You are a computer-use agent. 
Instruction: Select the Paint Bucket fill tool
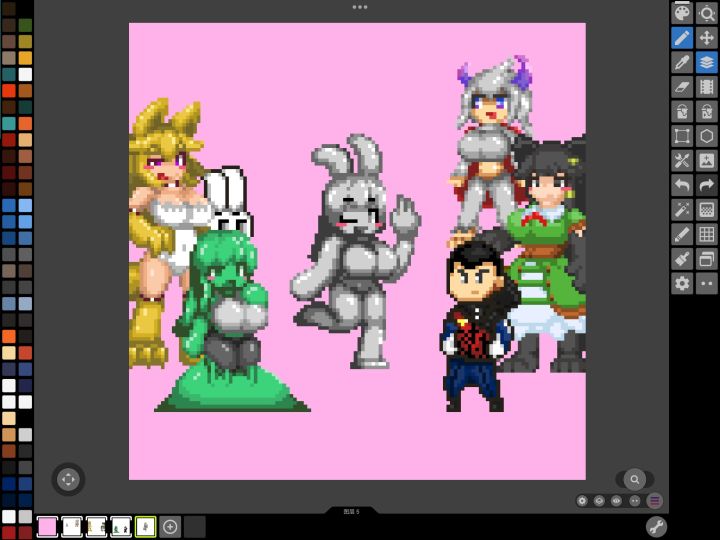pos(682,111)
